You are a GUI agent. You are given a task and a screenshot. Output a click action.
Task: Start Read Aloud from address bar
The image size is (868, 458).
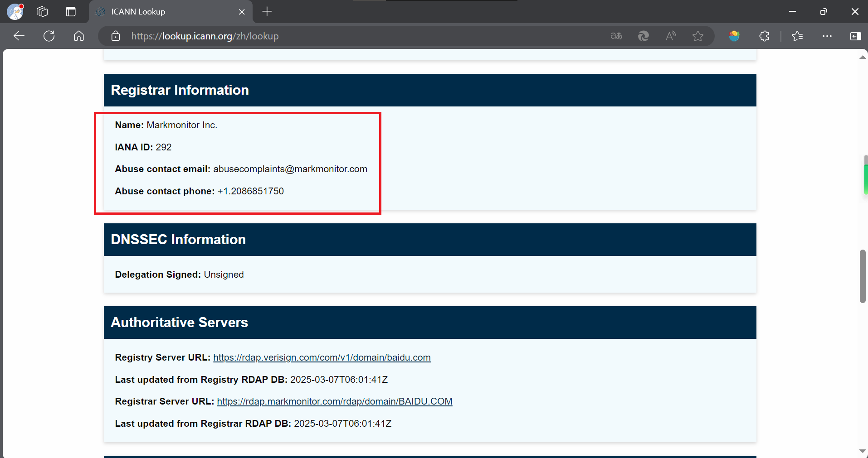(671, 36)
